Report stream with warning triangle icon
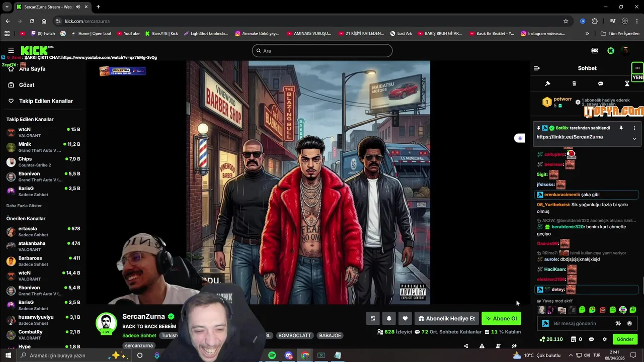644x362 pixels. tap(482, 346)
